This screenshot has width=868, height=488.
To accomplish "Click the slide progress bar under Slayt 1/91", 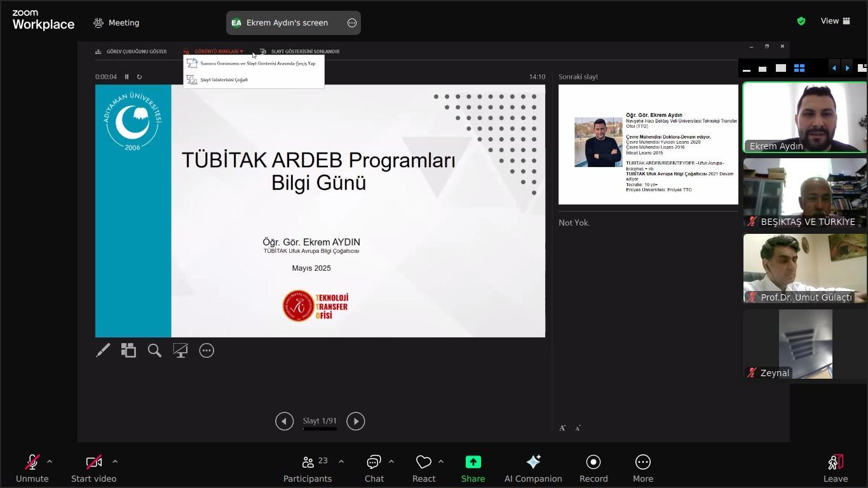I will (x=320, y=429).
